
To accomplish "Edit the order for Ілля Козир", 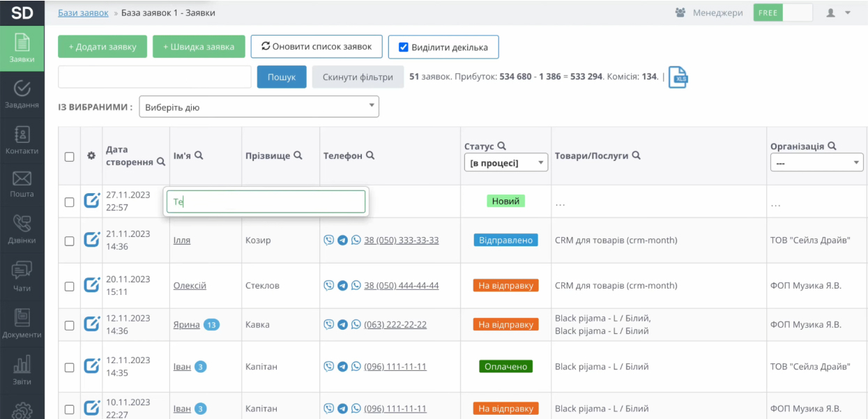I will pyautogui.click(x=92, y=240).
